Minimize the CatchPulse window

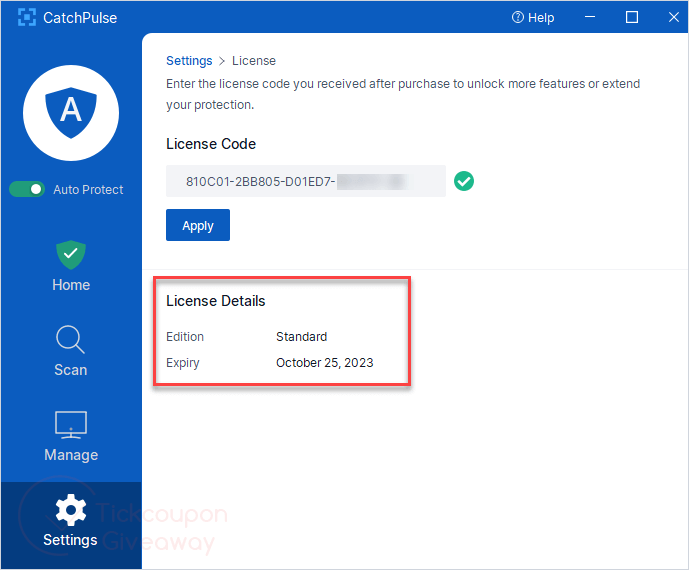tap(590, 17)
